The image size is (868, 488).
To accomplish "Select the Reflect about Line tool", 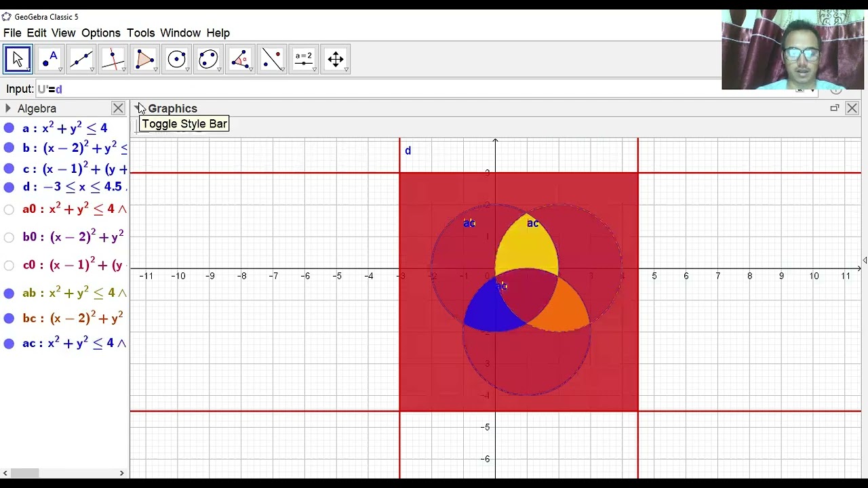I will tap(272, 59).
